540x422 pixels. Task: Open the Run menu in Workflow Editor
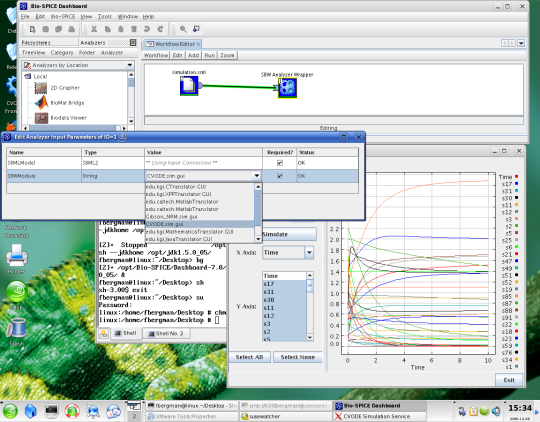click(x=209, y=55)
